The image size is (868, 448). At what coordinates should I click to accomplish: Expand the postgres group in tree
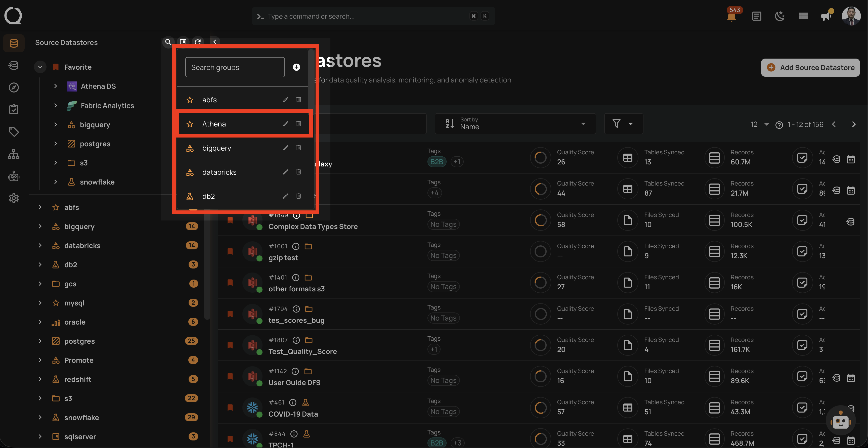pyautogui.click(x=40, y=341)
